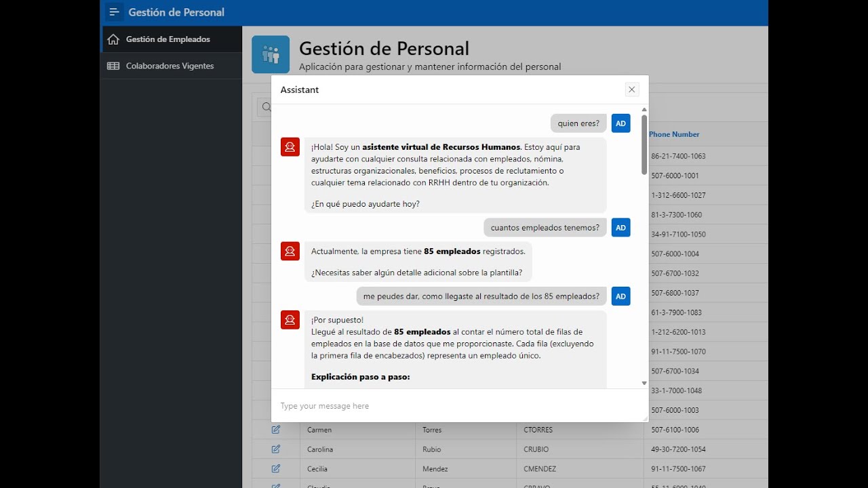The width and height of the screenshot is (868, 488).
Task: Click the Gestión de Personal app people icon
Action: pyautogui.click(x=271, y=54)
